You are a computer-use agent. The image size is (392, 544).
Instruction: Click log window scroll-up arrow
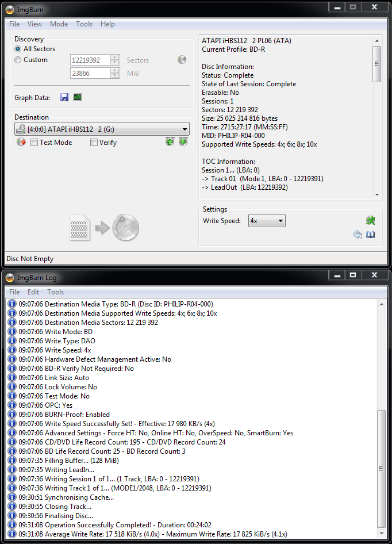382,304
